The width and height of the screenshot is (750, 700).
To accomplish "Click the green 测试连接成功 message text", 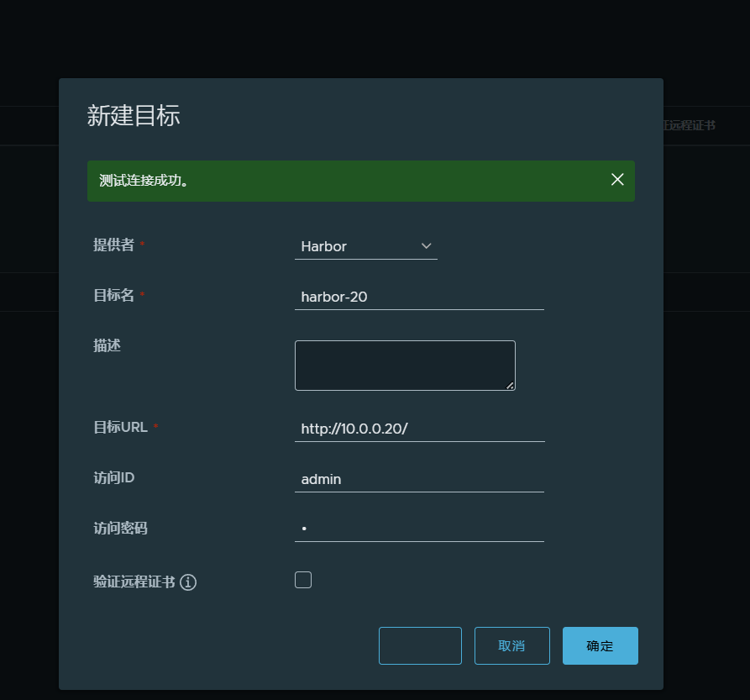I will (144, 181).
